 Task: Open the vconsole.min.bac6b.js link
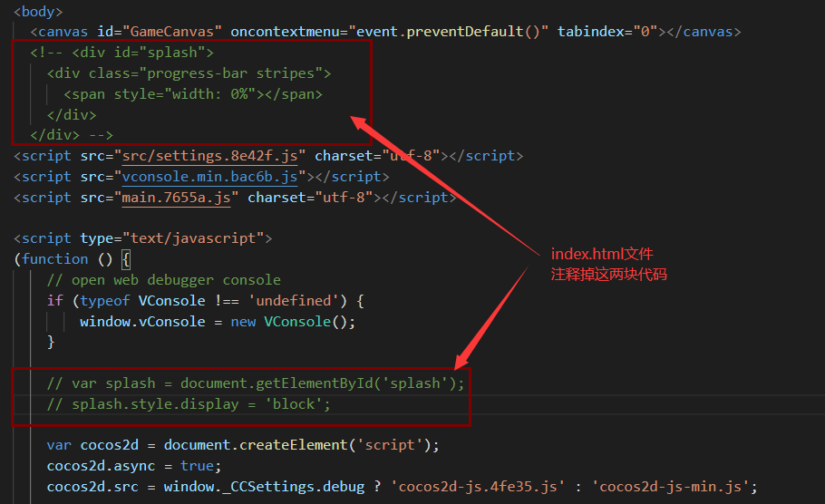click(209, 177)
